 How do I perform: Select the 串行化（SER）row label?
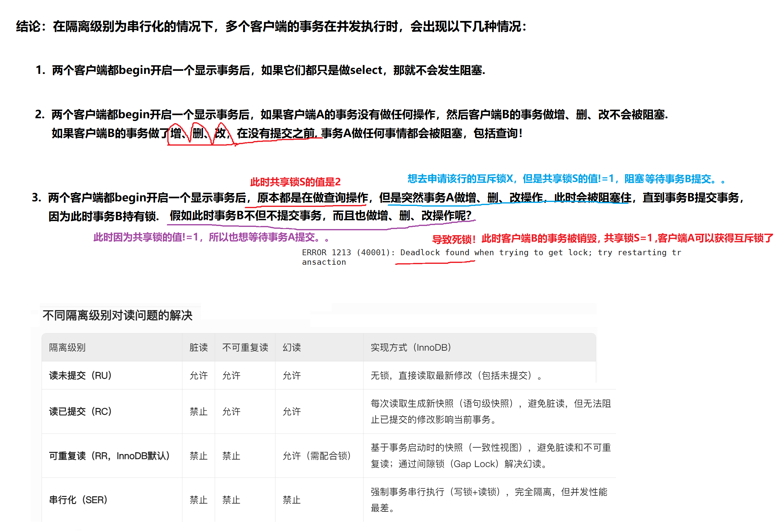point(78,500)
